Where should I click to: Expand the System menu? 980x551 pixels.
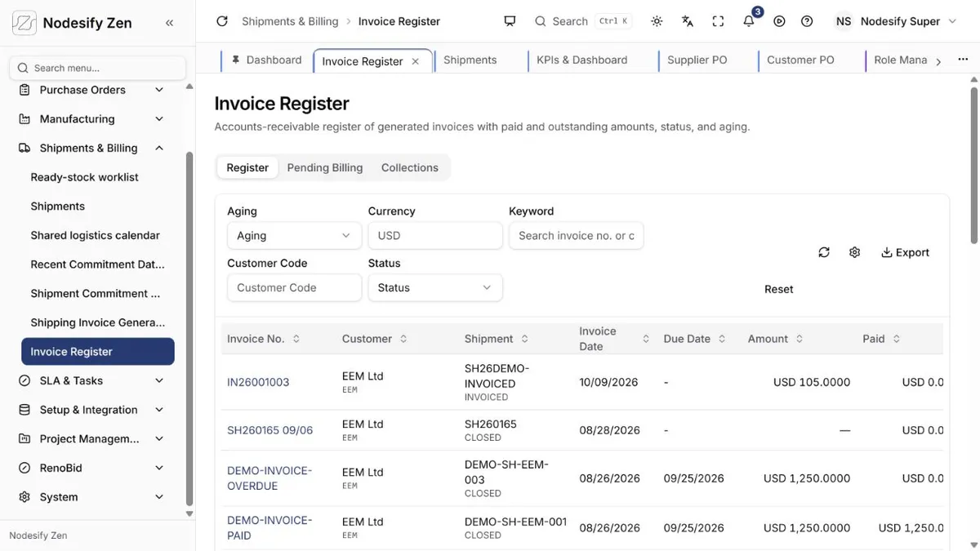(159, 497)
